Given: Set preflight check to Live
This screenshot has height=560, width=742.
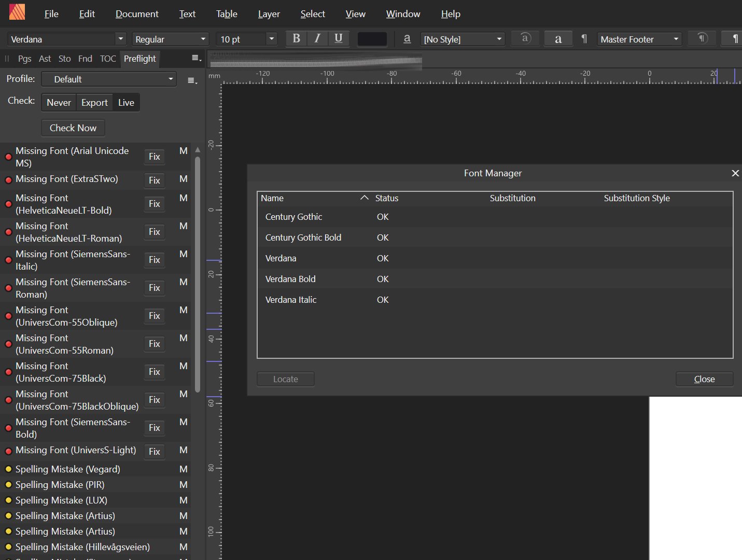Looking at the screenshot, I should [126, 102].
